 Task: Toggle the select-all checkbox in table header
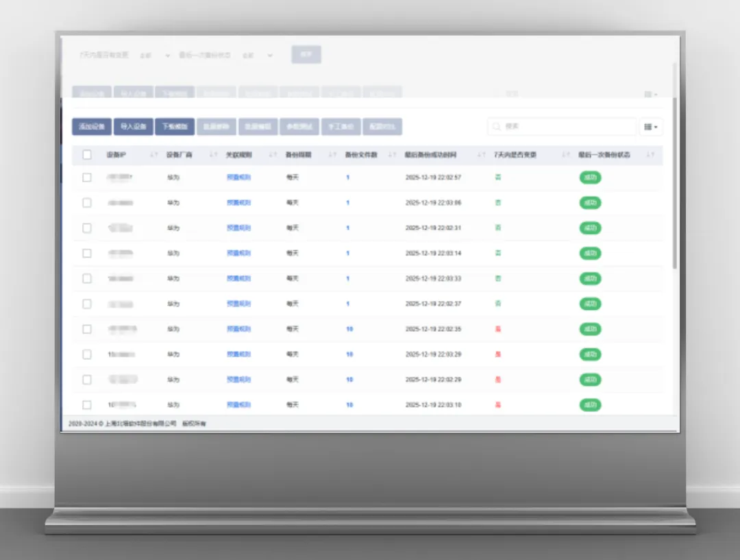(87, 155)
